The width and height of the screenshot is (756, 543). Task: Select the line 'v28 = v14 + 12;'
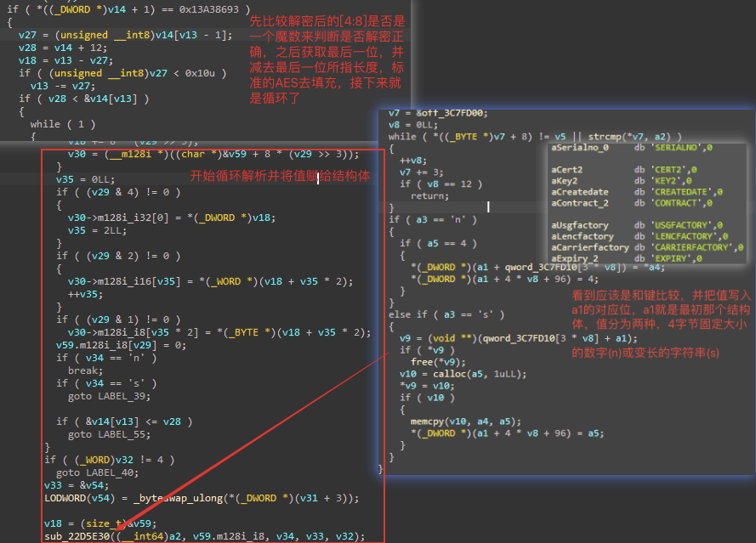coord(63,48)
